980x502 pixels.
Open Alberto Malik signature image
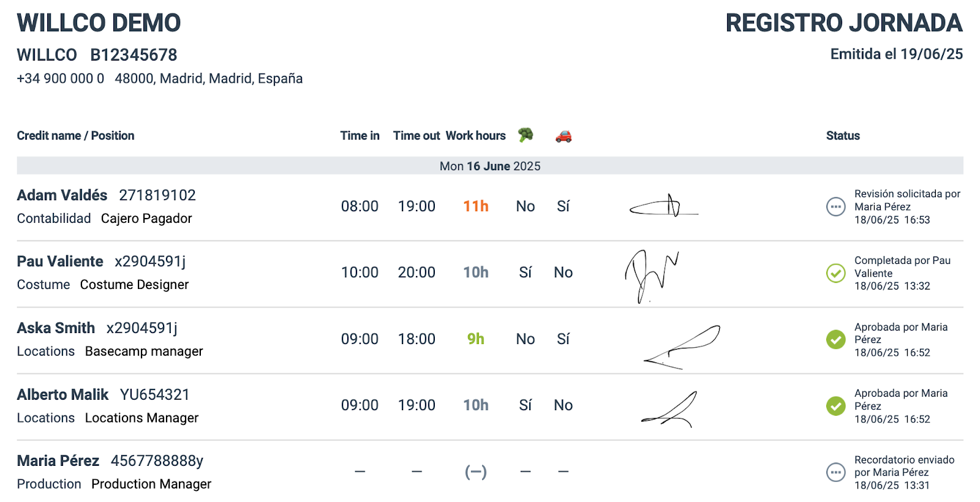pyautogui.click(x=669, y=409)
